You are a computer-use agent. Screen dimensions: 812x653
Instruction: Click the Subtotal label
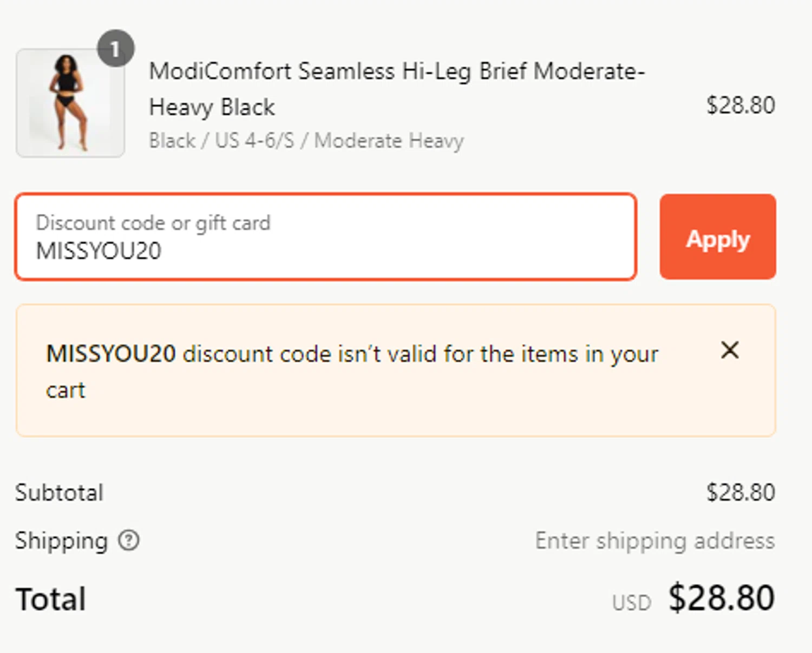pyautogui.click(x=59, y=493)
